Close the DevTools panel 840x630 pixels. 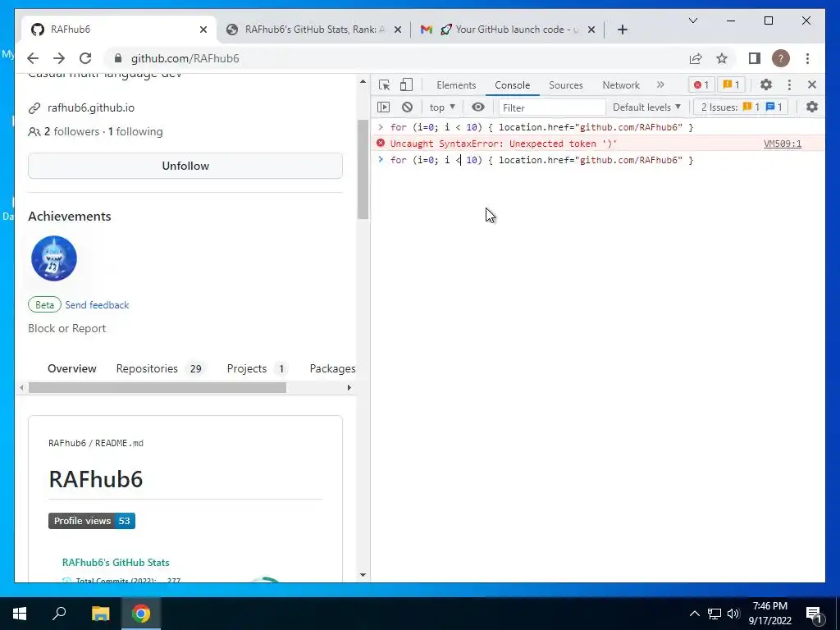pyautogui.click(x=812, y=84)
